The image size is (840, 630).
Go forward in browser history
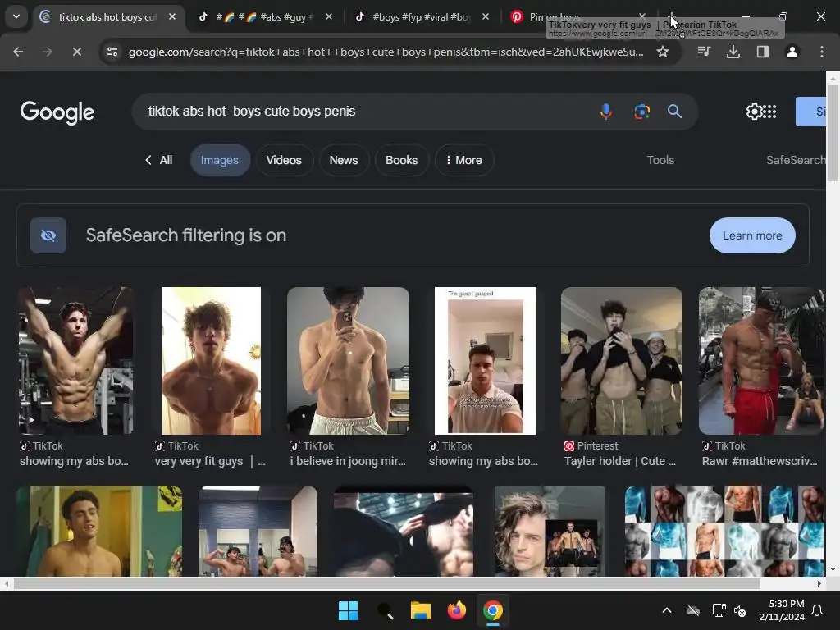pyautogui.click(x=47, y=52)
